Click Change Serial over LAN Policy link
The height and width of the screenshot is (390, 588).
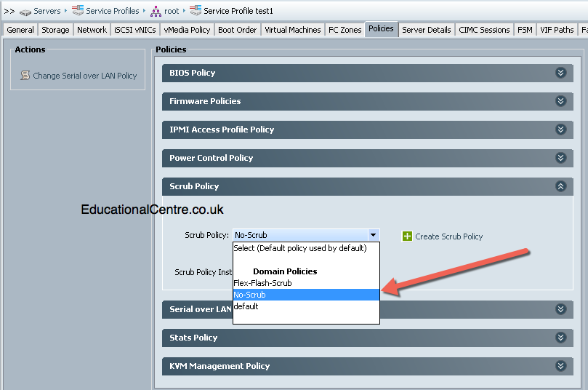85,76
